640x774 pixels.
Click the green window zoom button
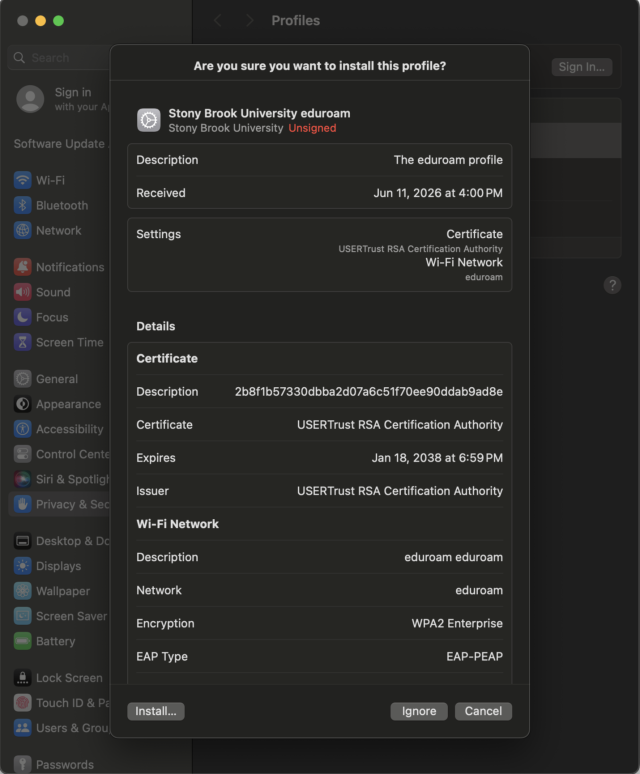[58, 21]
